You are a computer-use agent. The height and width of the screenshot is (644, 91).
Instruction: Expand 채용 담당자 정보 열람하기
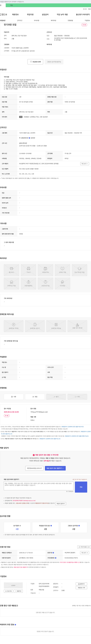coord(55,468)
